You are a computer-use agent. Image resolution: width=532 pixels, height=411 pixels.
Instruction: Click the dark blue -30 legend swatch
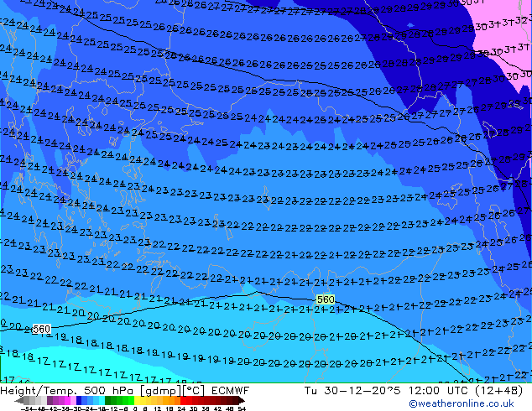(x=79, y=400)
